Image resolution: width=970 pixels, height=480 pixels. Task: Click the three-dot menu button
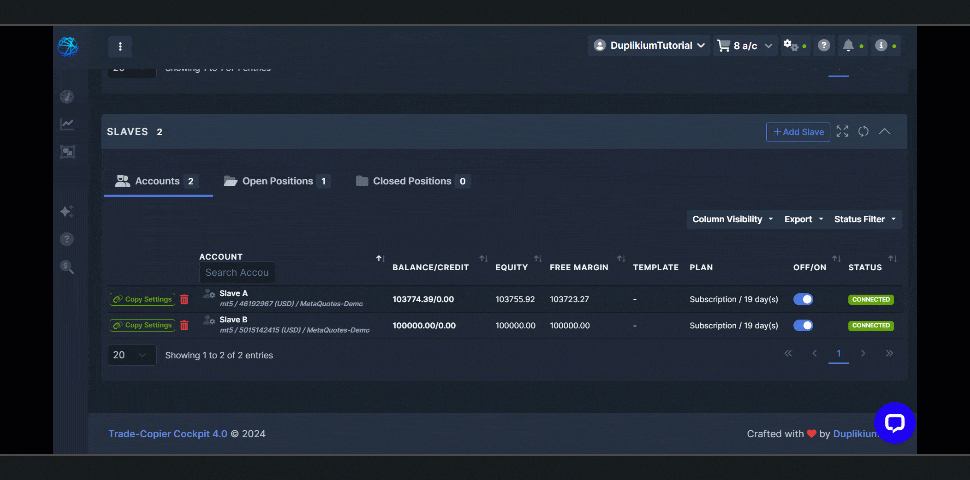pos(120,46)
